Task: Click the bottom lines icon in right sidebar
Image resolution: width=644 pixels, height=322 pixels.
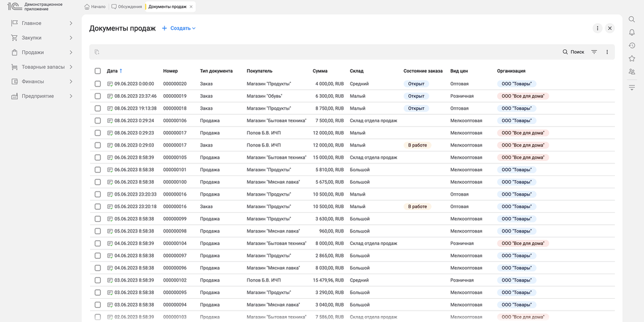Action: click(x=631, y=88)
